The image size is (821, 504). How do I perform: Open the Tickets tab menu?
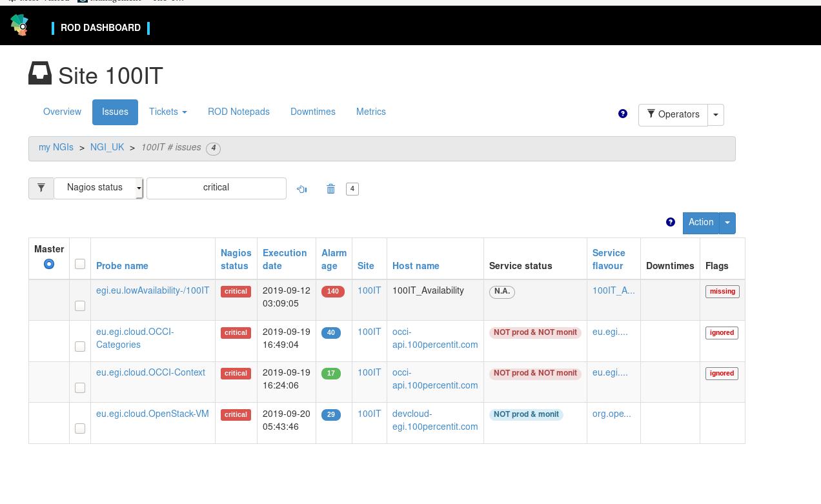pyautogui.click(x=168, y=112)
